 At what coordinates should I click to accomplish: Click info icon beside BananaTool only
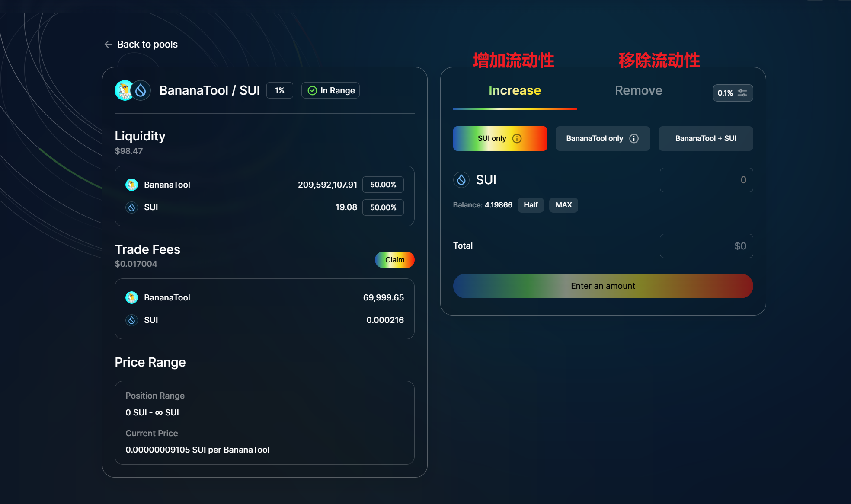tap(634, 138)
